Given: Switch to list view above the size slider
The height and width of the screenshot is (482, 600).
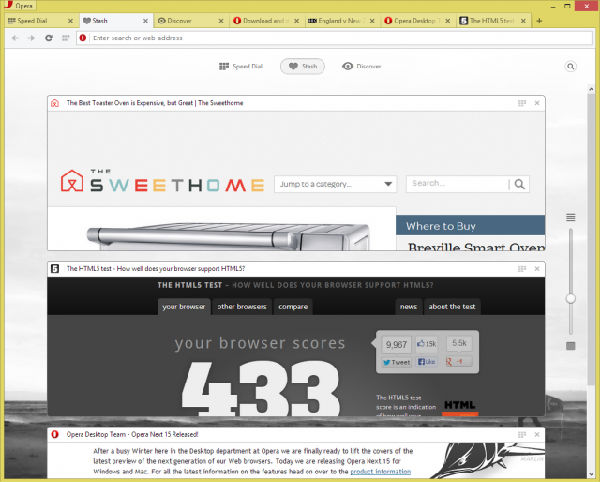Looking at the screenshot, I should 571,217.
